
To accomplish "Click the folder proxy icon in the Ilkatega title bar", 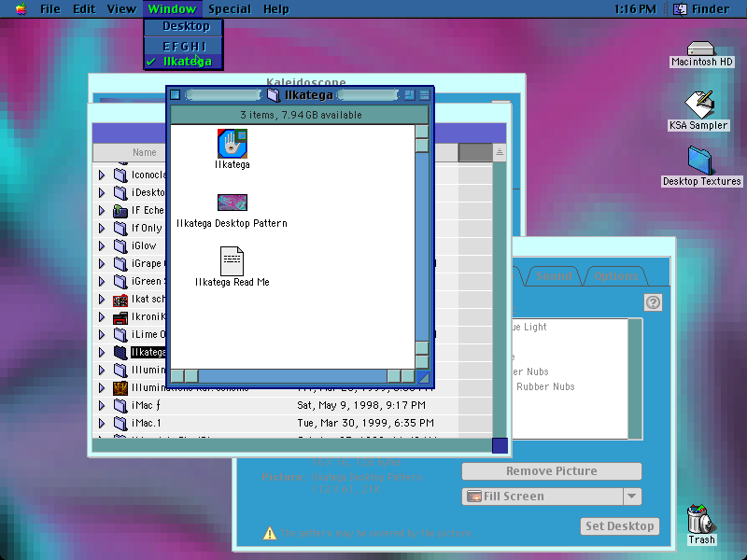I will [274, 95].
